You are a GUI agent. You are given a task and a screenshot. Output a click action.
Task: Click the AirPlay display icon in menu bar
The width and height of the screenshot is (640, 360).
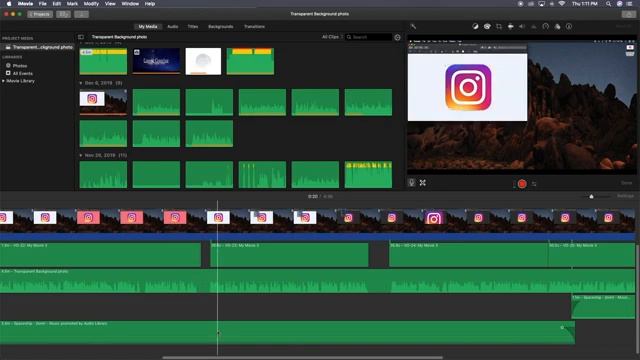pyautogui.click(x=542, y=4)
